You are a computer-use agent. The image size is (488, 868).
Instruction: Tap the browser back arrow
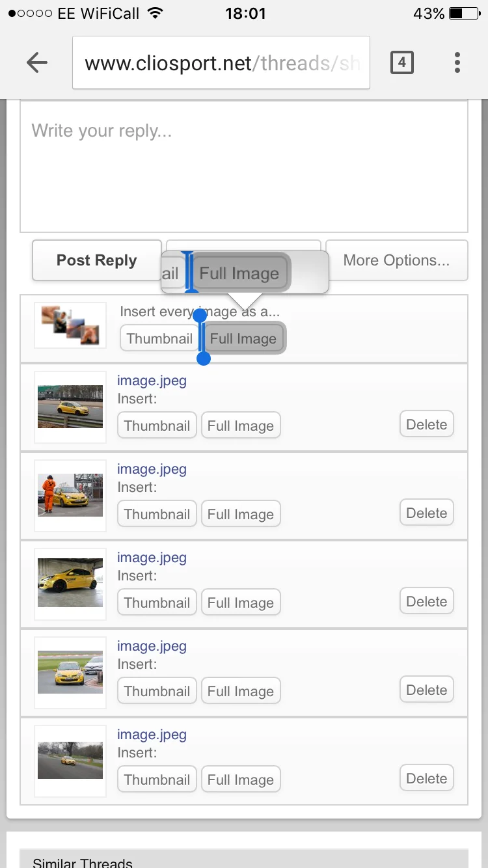[x=37, y=62]
